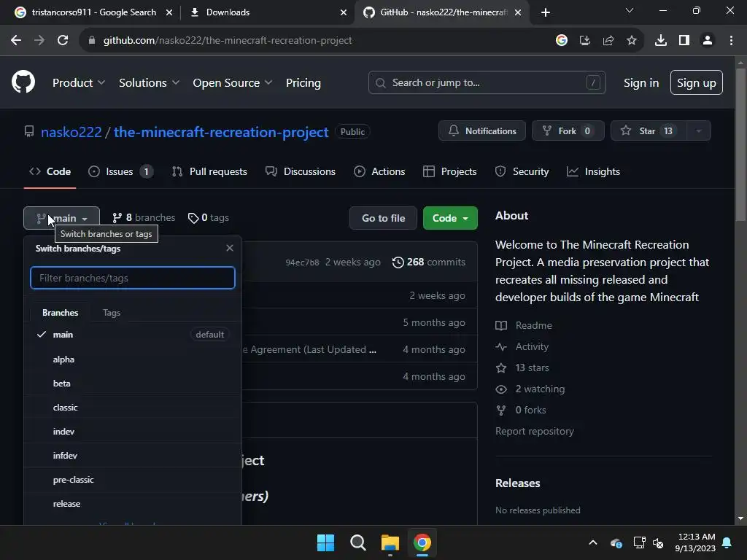
Task: Select the Code repository tab
Action: coord(50,171)
